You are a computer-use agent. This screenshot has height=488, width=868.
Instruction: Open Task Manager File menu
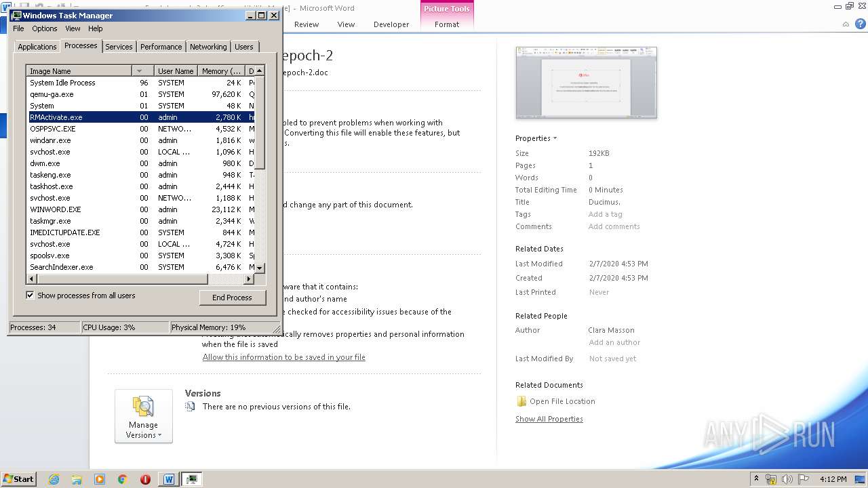click(18, 28)
